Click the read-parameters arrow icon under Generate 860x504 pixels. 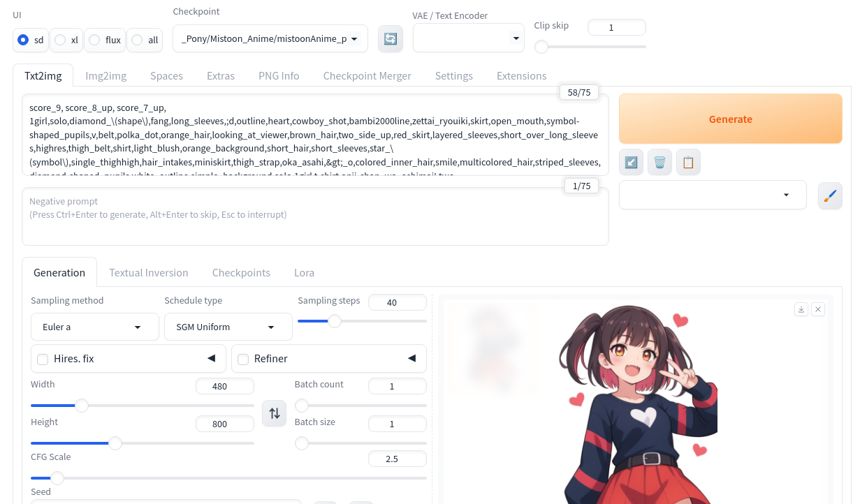(631, 162)
